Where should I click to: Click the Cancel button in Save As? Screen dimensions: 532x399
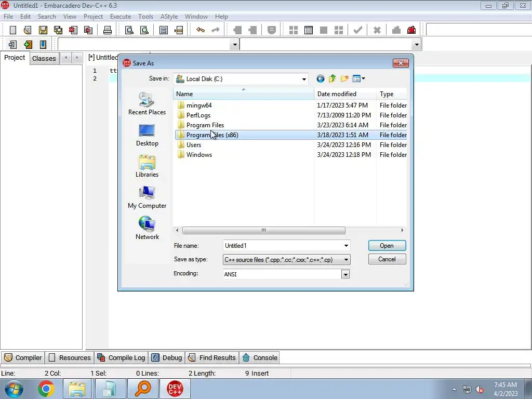pyautogui.click(x=387, y=259)
